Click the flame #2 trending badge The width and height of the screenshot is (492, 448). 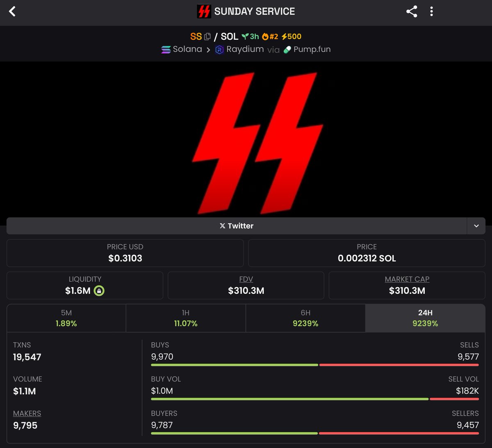point(270,37)
